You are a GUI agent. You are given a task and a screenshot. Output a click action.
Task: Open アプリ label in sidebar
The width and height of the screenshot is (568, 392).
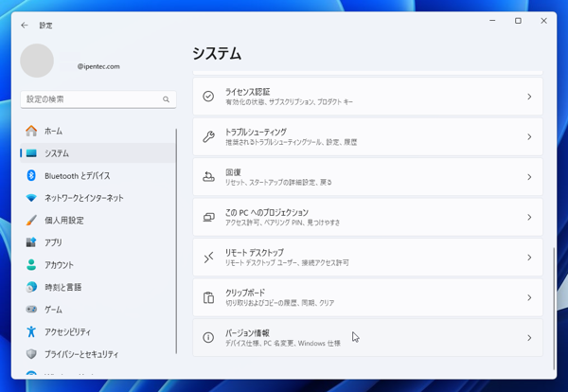pyautogui.click(x=53, y=242)
